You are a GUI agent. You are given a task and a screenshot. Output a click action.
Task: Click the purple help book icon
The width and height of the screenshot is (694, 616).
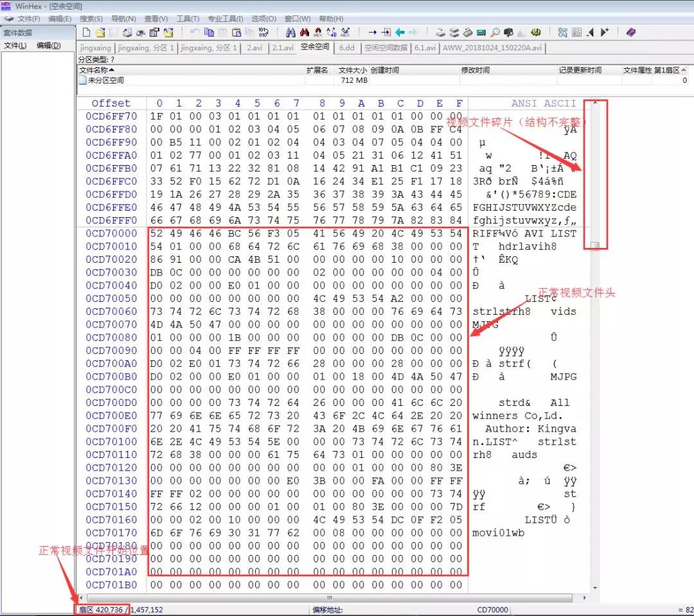point(631,32)
